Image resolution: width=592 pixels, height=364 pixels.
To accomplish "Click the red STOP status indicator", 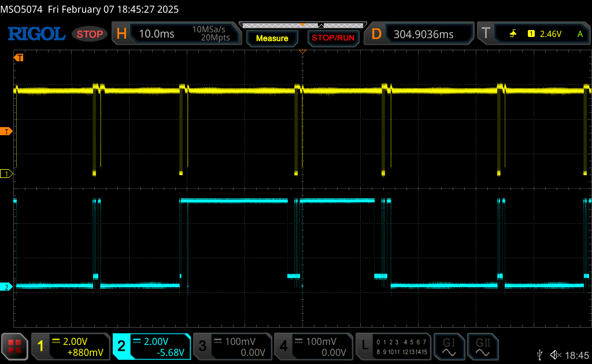I will click(90, 34).
